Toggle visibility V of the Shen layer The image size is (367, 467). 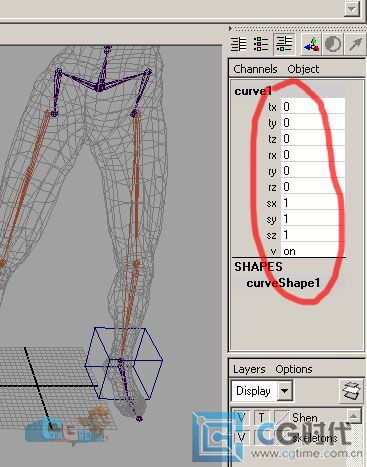[241, 417]
